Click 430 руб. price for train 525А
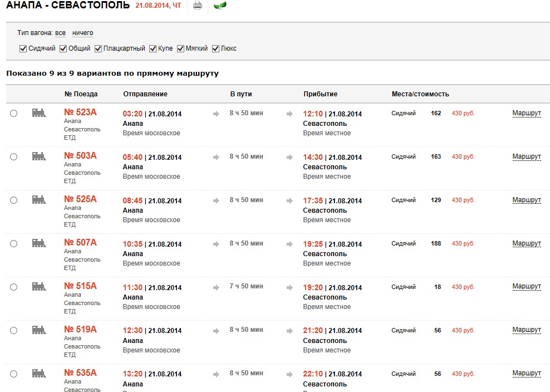This screenshot has height=392, width=550. 463,200
